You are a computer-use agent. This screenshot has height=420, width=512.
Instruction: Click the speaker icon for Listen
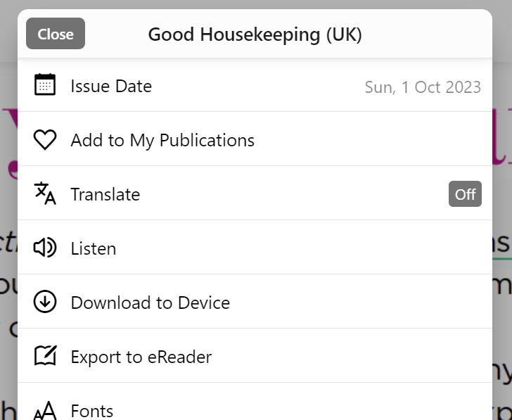(45, 248)
